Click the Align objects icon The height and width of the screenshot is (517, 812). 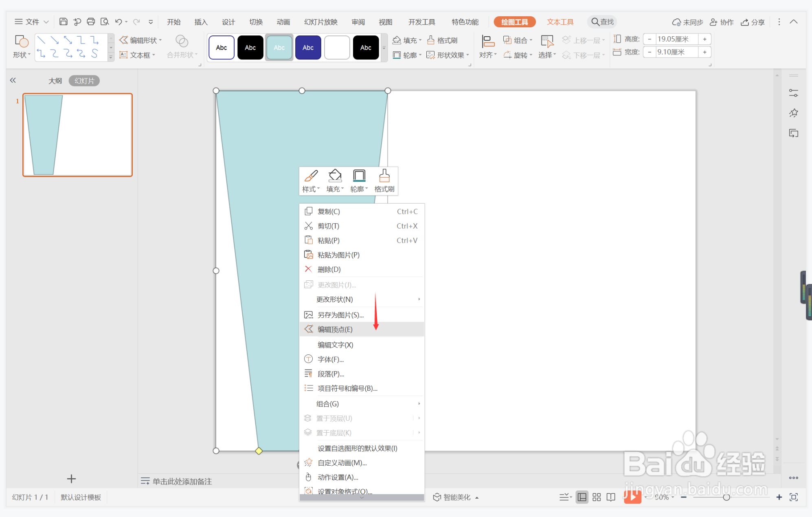[x=487, y=47]
